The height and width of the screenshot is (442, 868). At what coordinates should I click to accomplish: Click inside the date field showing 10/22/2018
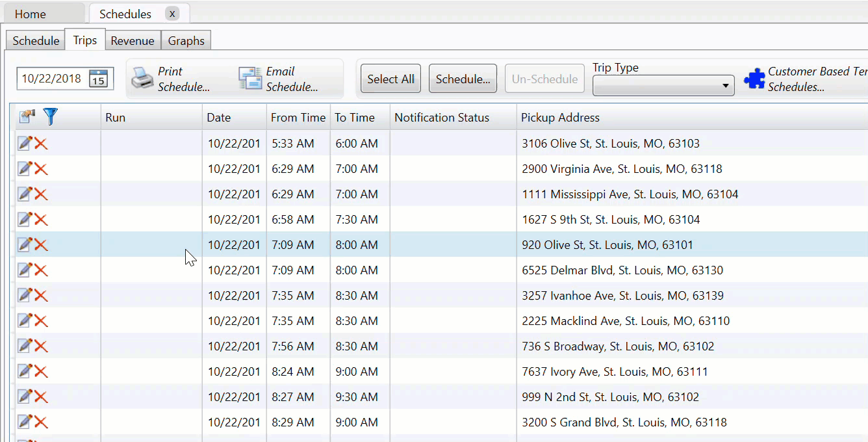[52, 78]
